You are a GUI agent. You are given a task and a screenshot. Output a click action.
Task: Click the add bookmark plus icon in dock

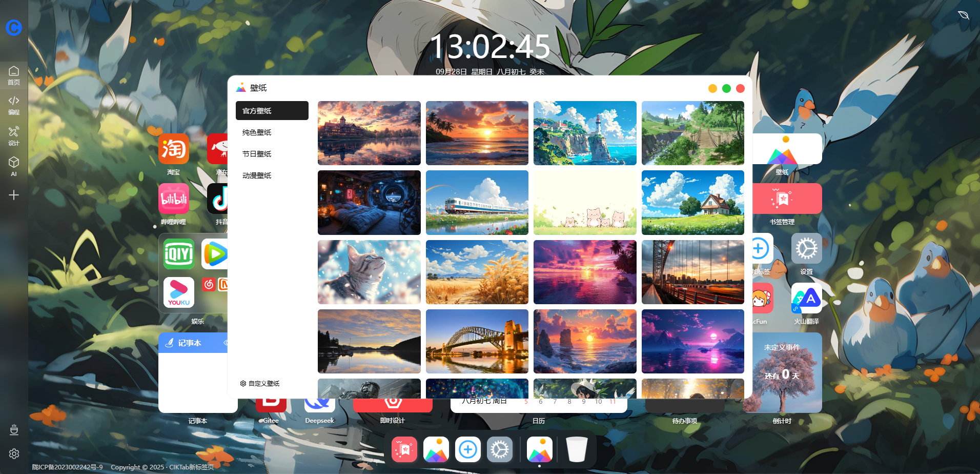pos(467,450)
